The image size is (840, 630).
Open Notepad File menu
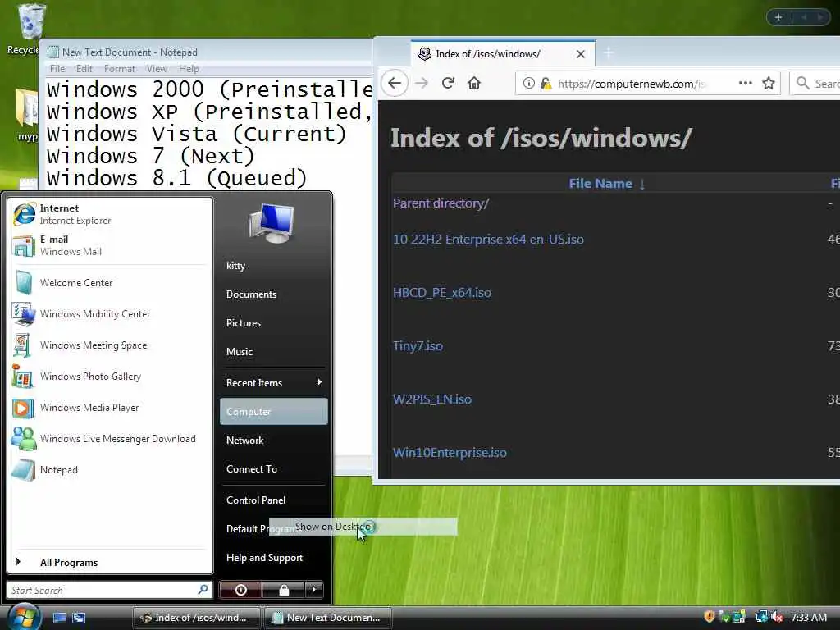pyautogui.click(x=57, y=69)
